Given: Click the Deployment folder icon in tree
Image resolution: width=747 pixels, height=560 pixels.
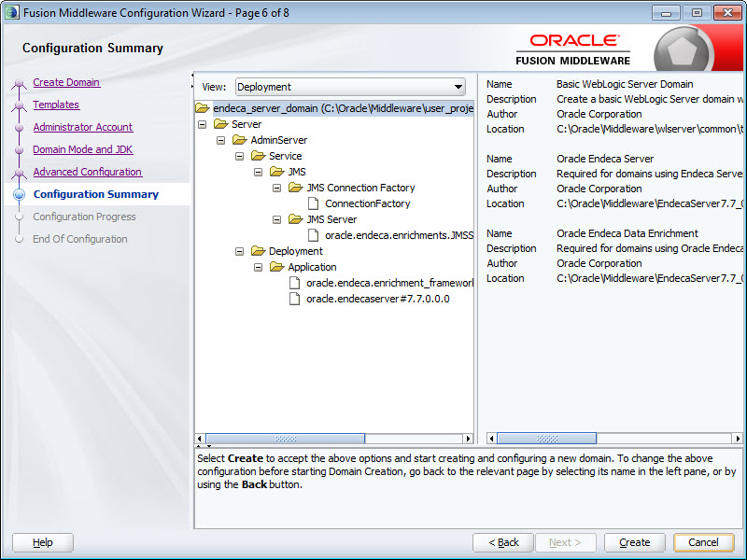Looking at the screenshot, I should click(259, 251).
